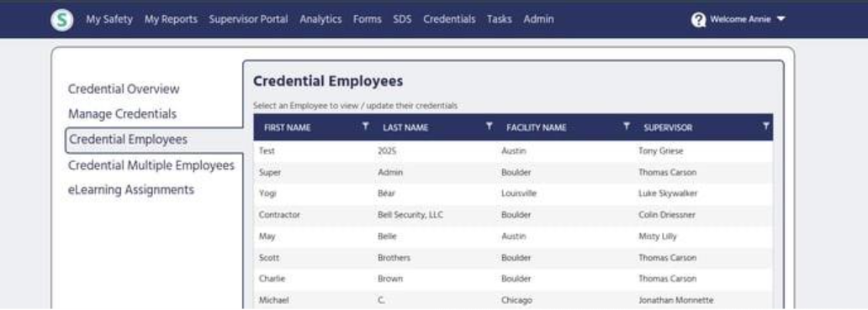Click last name 'Bear'

click(386, 193)
